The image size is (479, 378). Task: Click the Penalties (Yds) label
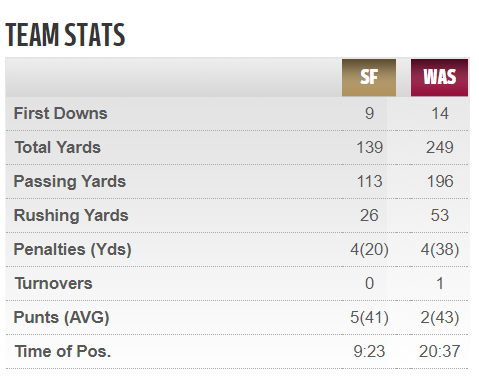(x=72, y=249)
